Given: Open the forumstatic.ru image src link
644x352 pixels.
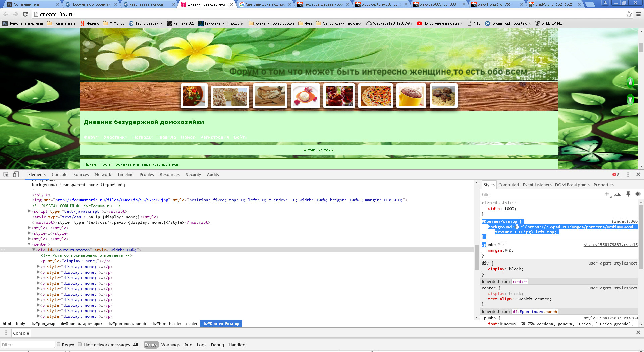Looking at the screenshot, I should 112,200.
